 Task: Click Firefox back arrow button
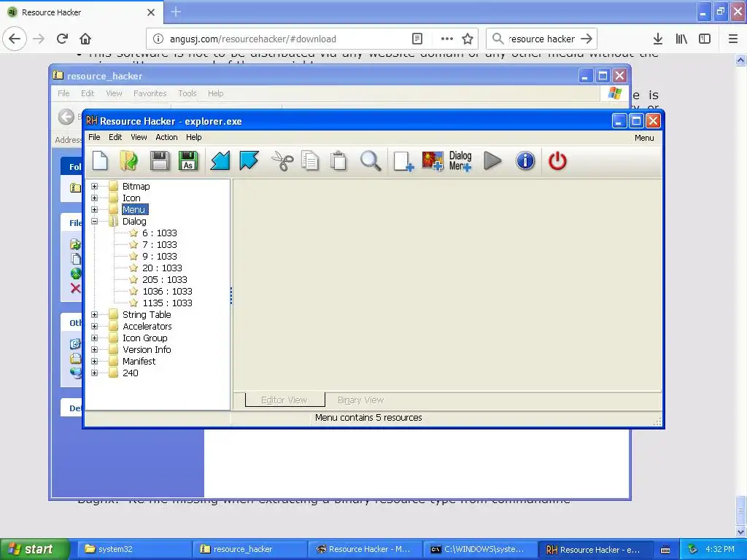[x=15, y=39]
